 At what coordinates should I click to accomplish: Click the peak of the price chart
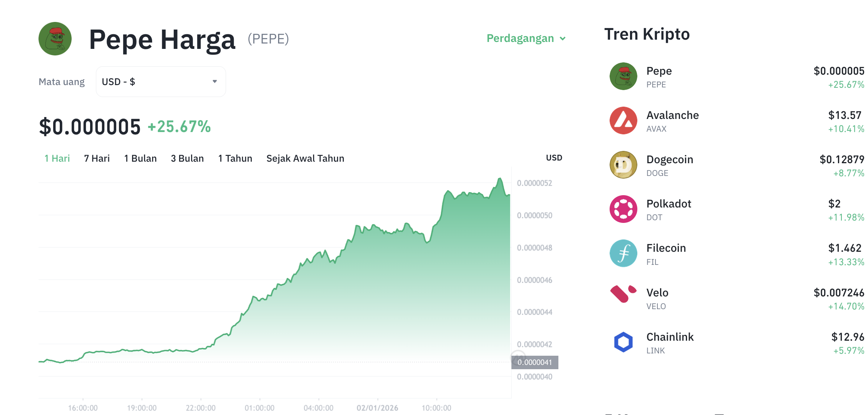(x=499, y=177)
